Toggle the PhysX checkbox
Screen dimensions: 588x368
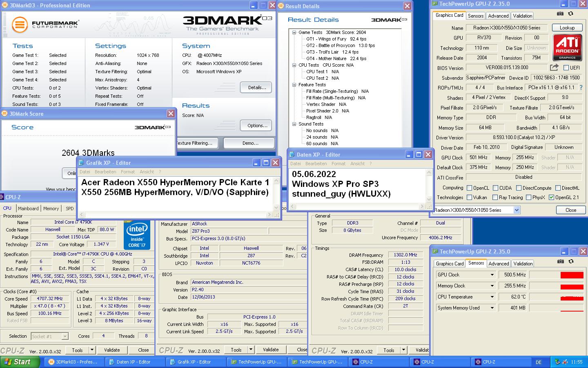[x=528, y=197]
